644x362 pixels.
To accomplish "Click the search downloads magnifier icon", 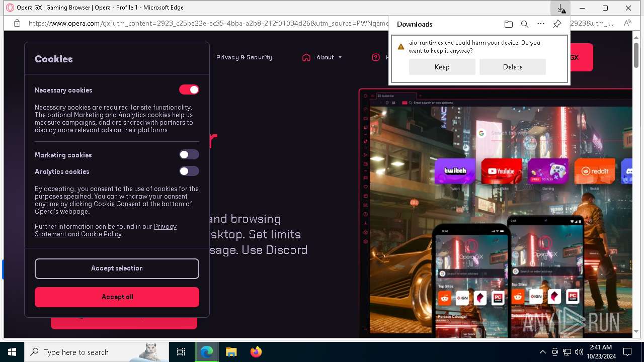I will [525, 24].
